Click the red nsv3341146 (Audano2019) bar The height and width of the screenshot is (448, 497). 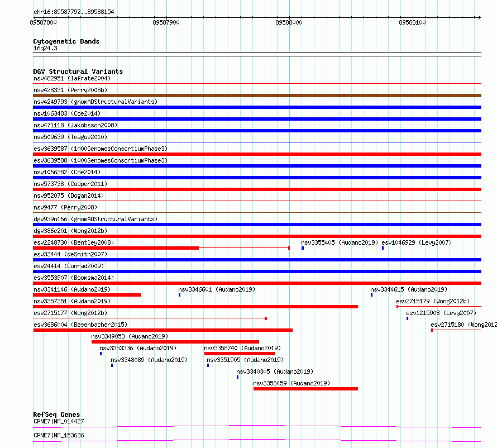(x=87, y=295)
